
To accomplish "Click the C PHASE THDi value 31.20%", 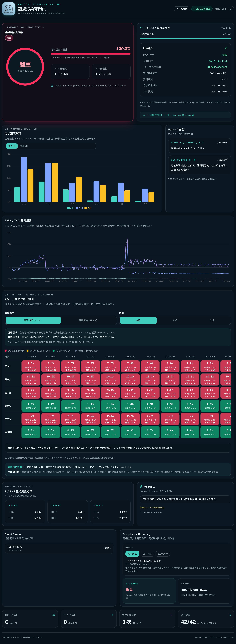I will (x=123, y=518).
